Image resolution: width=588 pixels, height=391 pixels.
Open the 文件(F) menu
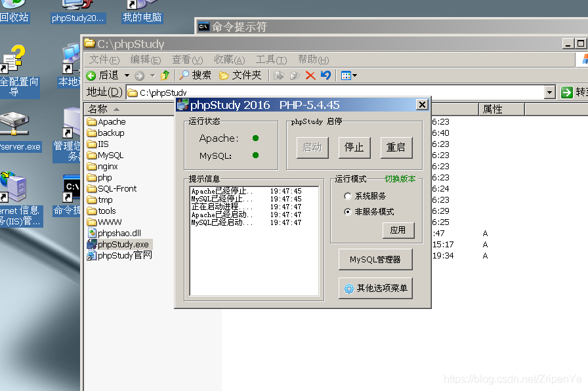click(104, 60)
